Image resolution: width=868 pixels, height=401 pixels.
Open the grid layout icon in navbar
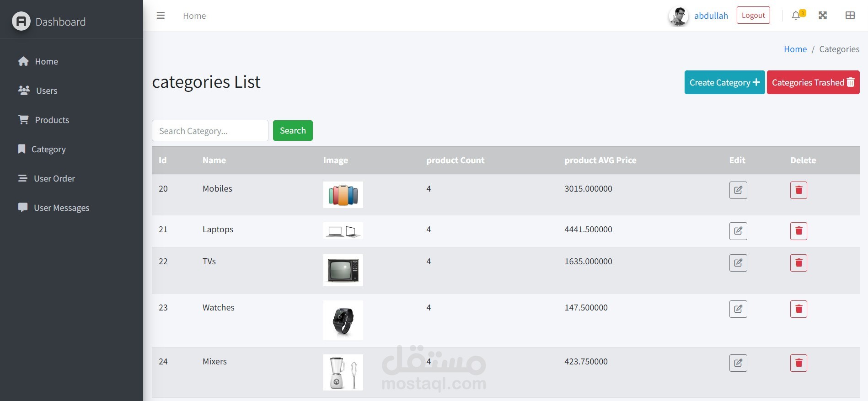point(850,16)
